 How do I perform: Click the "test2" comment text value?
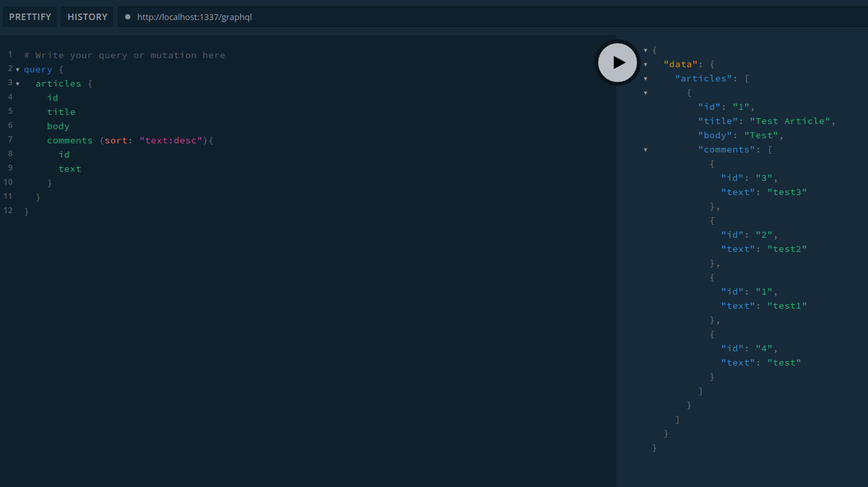[x=787, y=249]
